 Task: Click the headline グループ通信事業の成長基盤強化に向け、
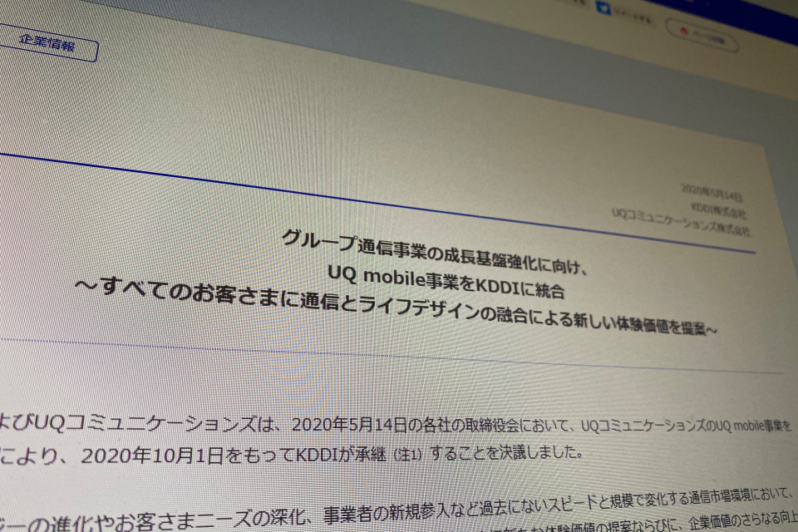tap(436, 254)
